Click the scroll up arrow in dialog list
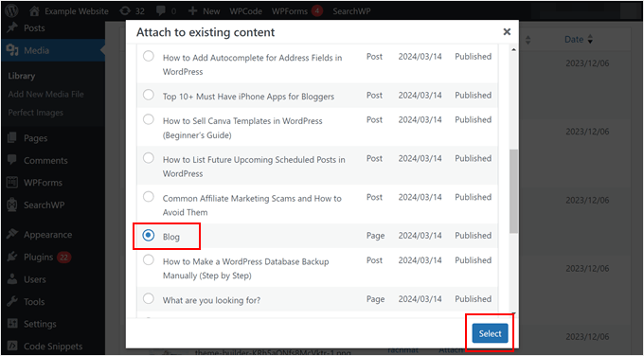Screen dimensions: 644x356 coord(513,50)
